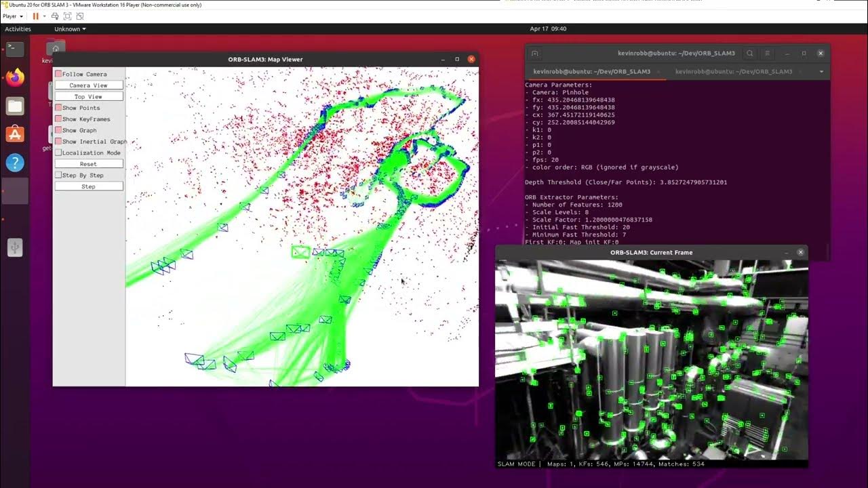Enter VMware full screen mode icon
Image resolution: width=868 pixels, height=488 pixels.
point(67,16)
